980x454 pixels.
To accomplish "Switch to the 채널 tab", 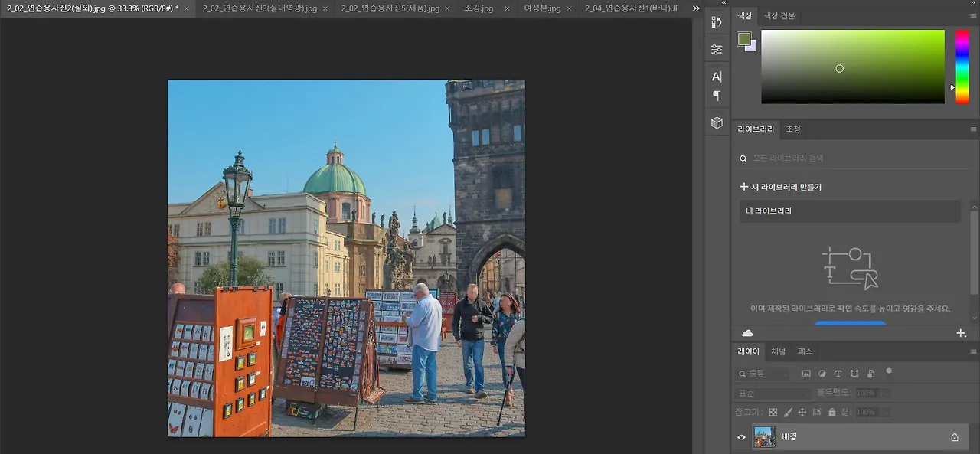I will point(778,351).
